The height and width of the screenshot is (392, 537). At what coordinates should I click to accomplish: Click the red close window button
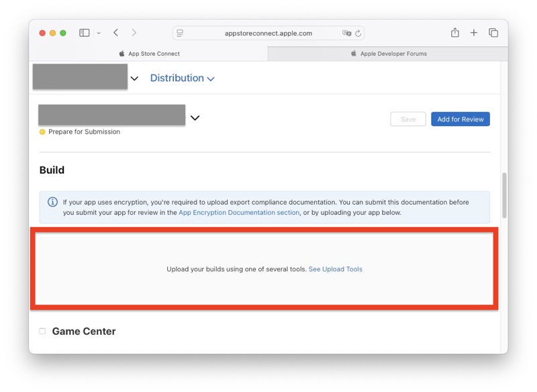click(42, 33)
